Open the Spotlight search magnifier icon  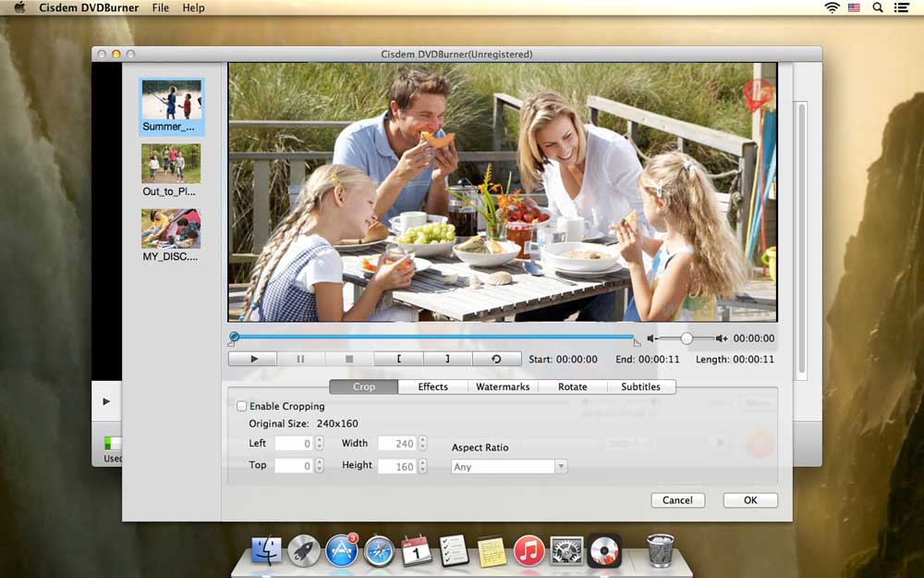[877, 7]
